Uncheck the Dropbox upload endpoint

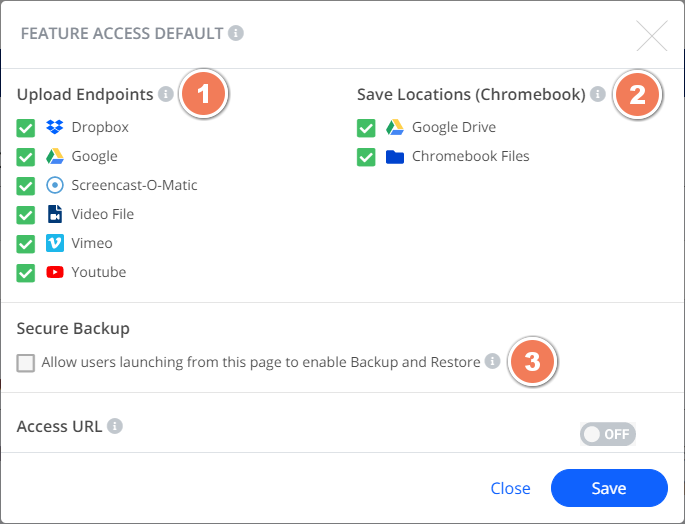[x=26, y=128]
